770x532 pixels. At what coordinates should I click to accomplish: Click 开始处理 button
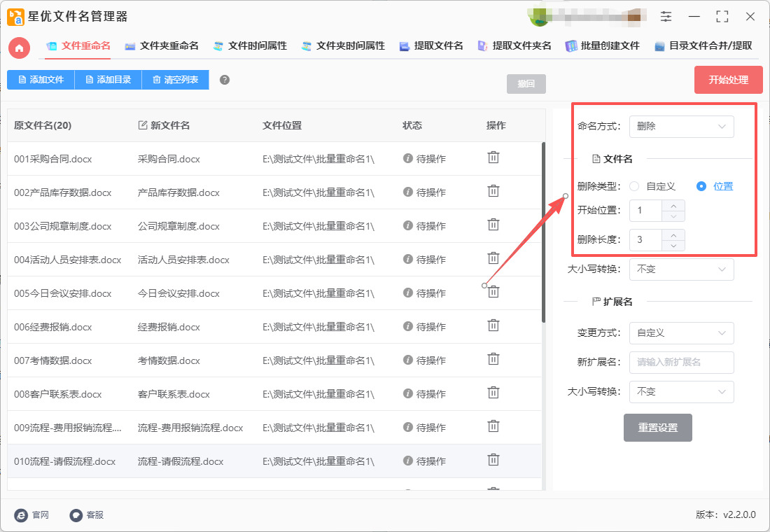pos(728,80)
